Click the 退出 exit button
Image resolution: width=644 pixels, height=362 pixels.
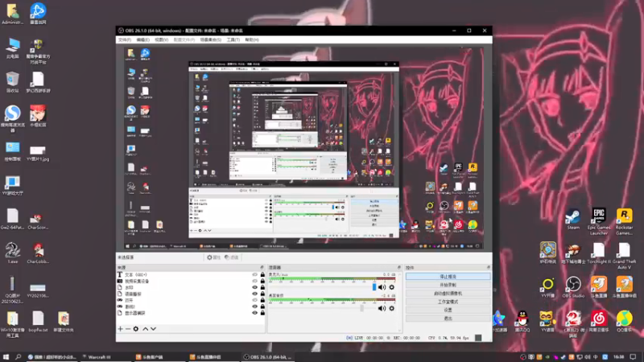[448, 319]
